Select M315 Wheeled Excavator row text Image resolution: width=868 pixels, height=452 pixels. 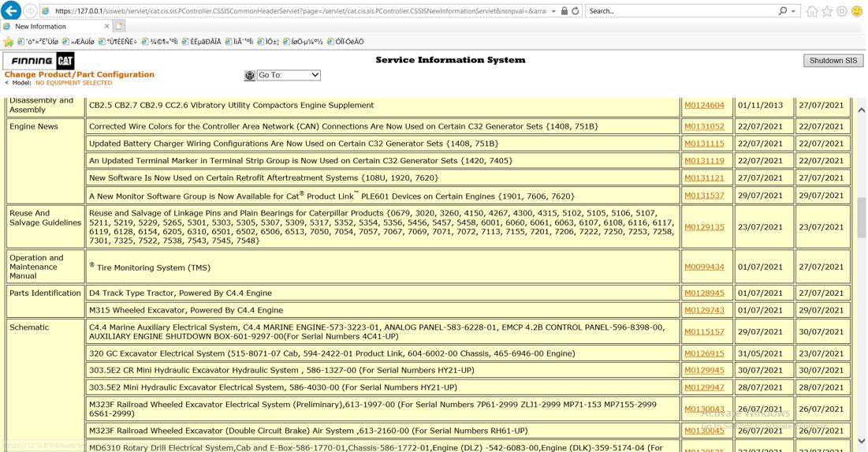(186, 310)
